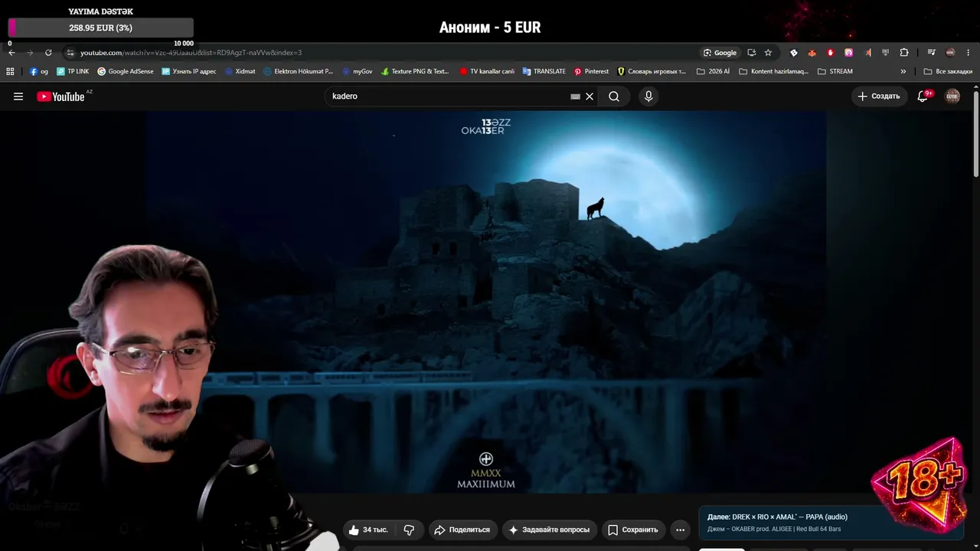
Task: Submit search with the magnifier button
Action: coord(614,96)
